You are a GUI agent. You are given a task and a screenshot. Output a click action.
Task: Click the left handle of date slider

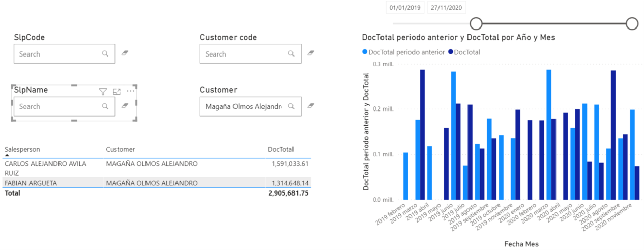pyautogui.click(x=476, y=23)
